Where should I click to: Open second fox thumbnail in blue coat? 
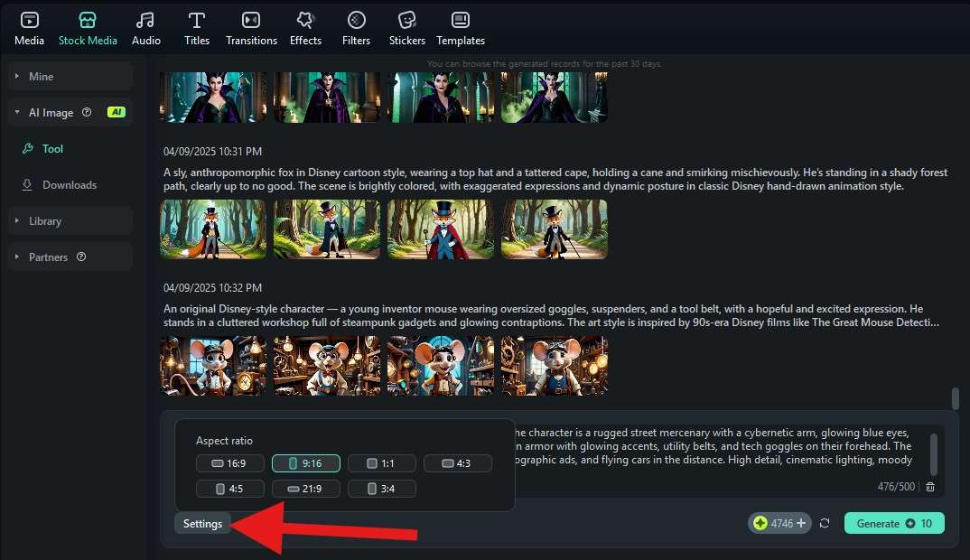[327, 229]
